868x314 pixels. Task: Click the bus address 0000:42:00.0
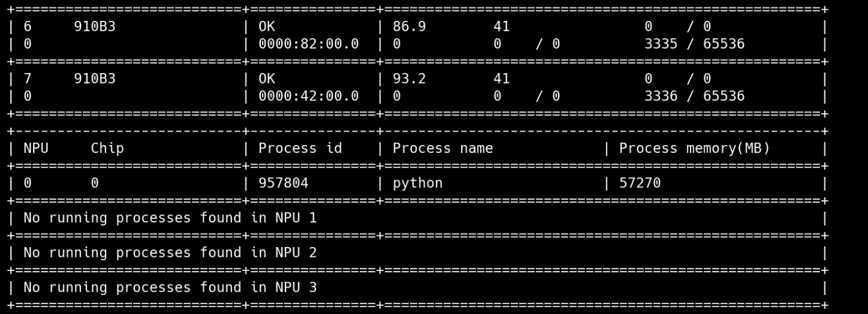(308, 96)
